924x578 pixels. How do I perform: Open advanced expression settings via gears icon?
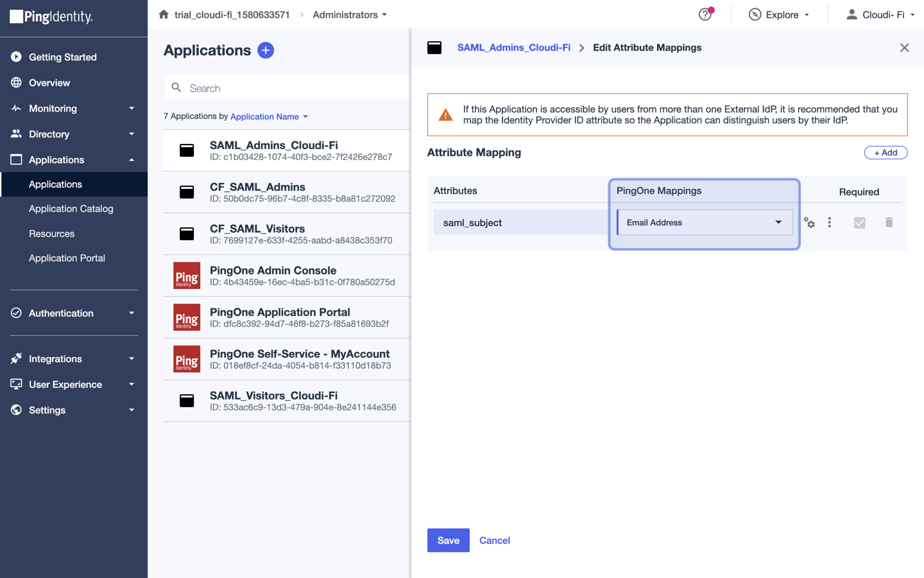pos(809,222)
